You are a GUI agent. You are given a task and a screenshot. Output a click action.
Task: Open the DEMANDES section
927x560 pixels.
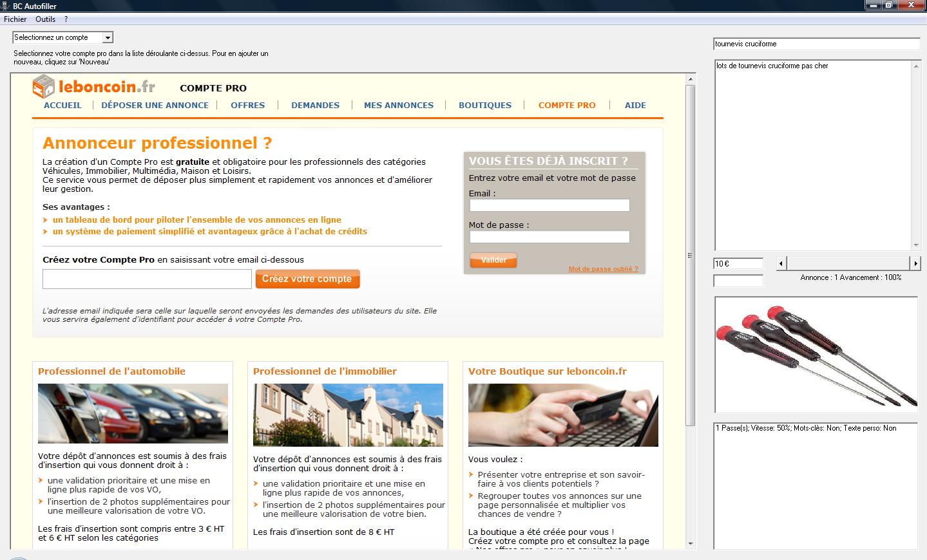coord(315,105)
